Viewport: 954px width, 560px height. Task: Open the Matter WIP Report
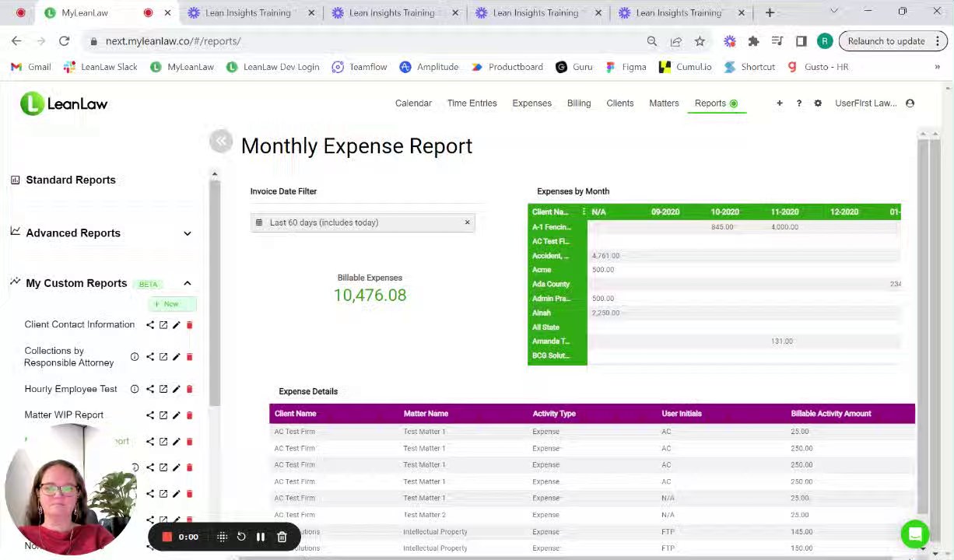[x=64, y=415]
